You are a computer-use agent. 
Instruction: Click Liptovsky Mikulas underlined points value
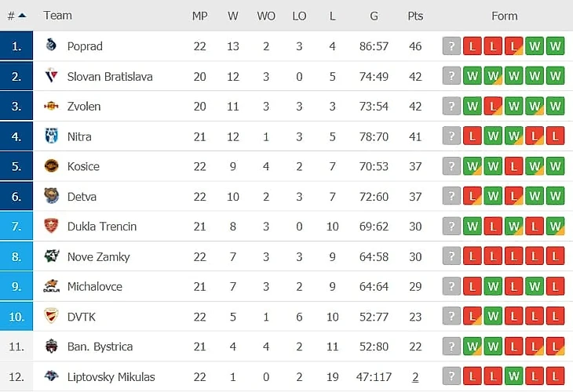pyautogui.click(x=415, y=376)
